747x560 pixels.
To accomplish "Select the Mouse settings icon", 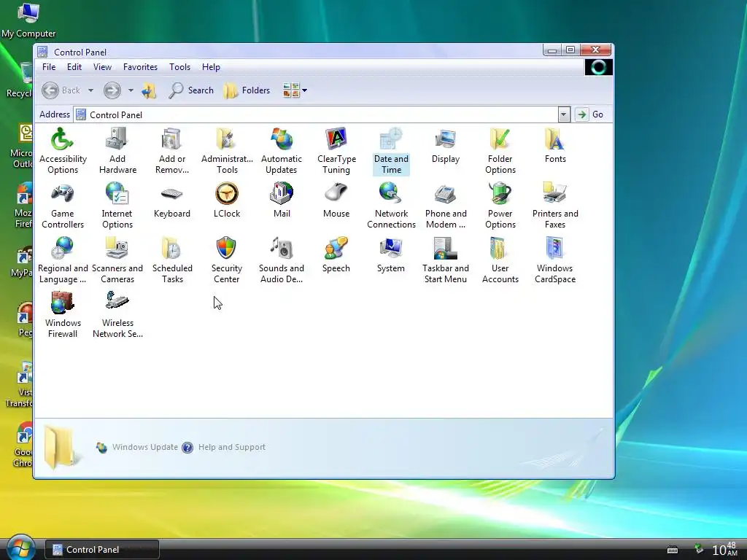I will (336, 200).
